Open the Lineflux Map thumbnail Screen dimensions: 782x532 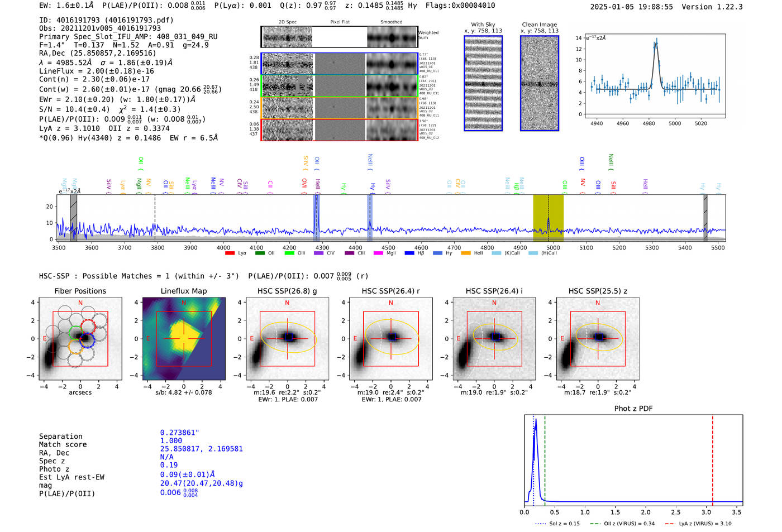coord(184,338)
